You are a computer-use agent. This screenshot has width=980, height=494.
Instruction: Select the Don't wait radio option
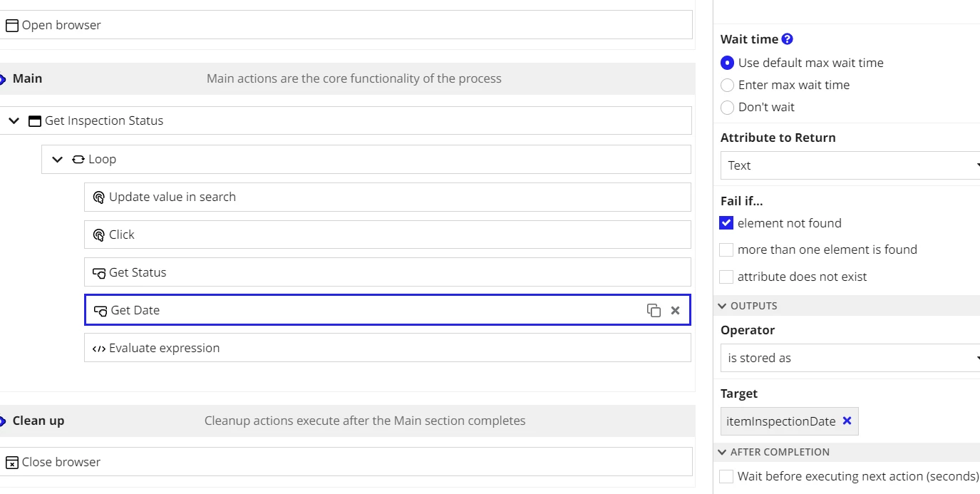(x=727, y=108)
